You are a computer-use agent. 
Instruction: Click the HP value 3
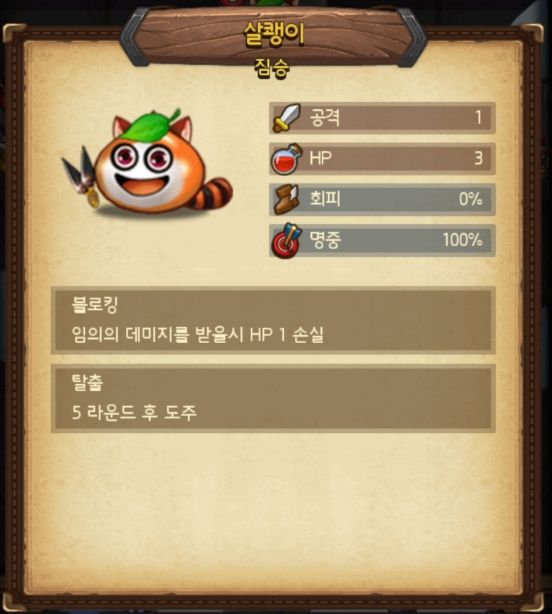click(x=478, y=159)
